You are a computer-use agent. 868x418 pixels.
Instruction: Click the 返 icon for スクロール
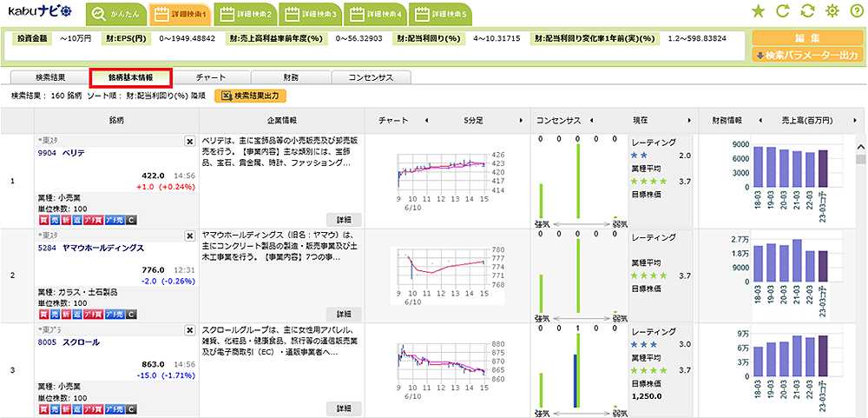click(x=77, y=409)
